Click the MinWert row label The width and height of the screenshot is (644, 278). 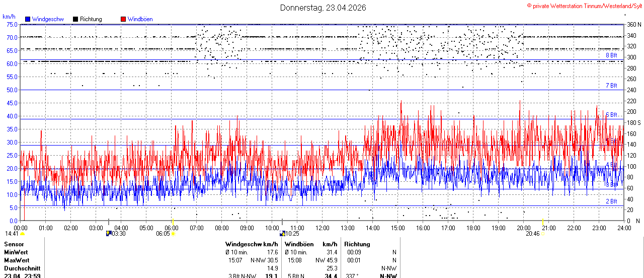16,252
